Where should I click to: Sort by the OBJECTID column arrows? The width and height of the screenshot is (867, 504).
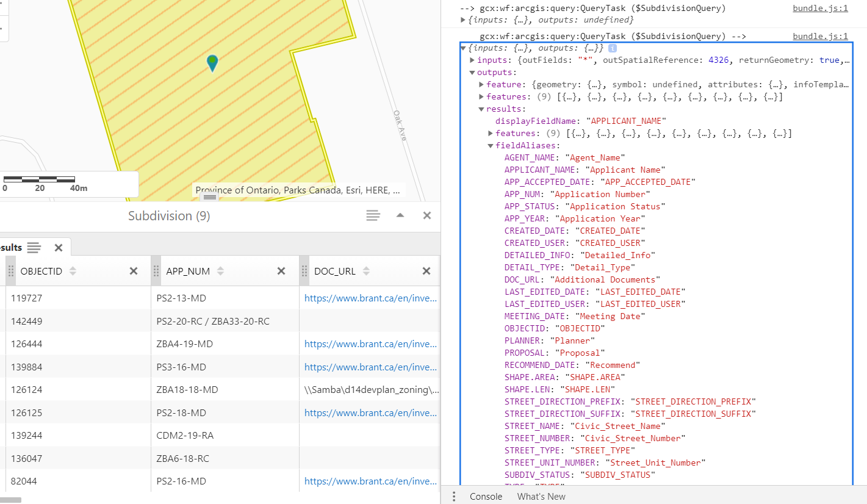(73, 271)
